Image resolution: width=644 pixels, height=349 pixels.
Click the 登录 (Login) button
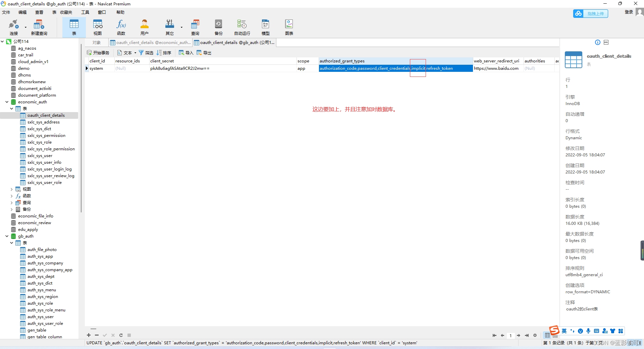(x=629, y=12)
